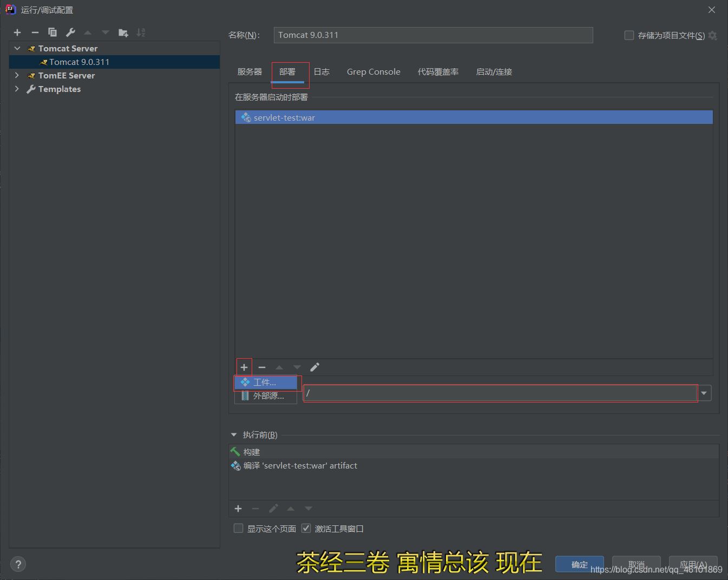Edit the selected deployment artifact
728x580 pixels.
(x=314, y=367)
